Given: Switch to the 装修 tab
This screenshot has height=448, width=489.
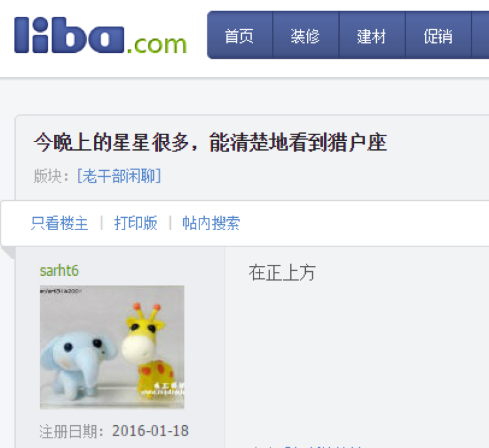Looking at the screenshot, I should click(306, 35).
